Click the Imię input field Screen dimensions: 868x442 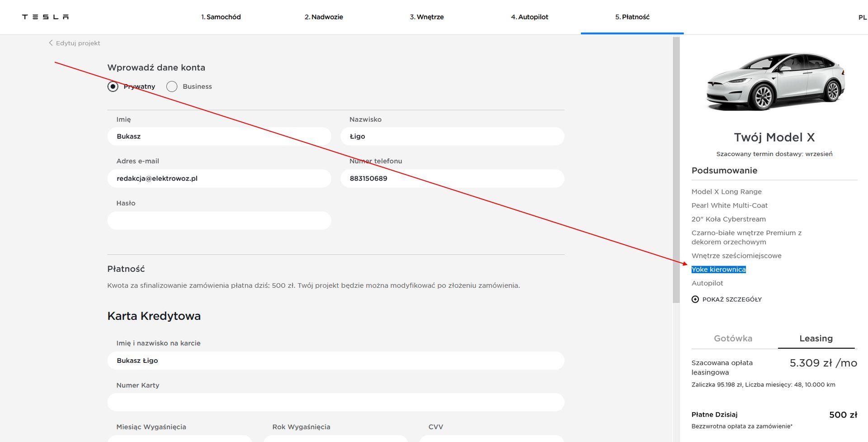click(219, 136)
